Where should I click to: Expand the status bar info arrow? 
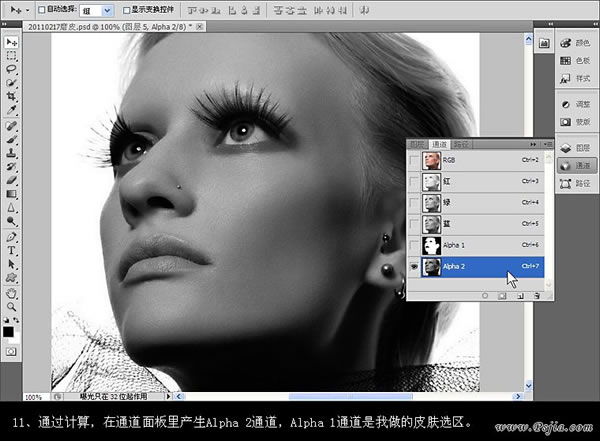[x=168, y=396]
